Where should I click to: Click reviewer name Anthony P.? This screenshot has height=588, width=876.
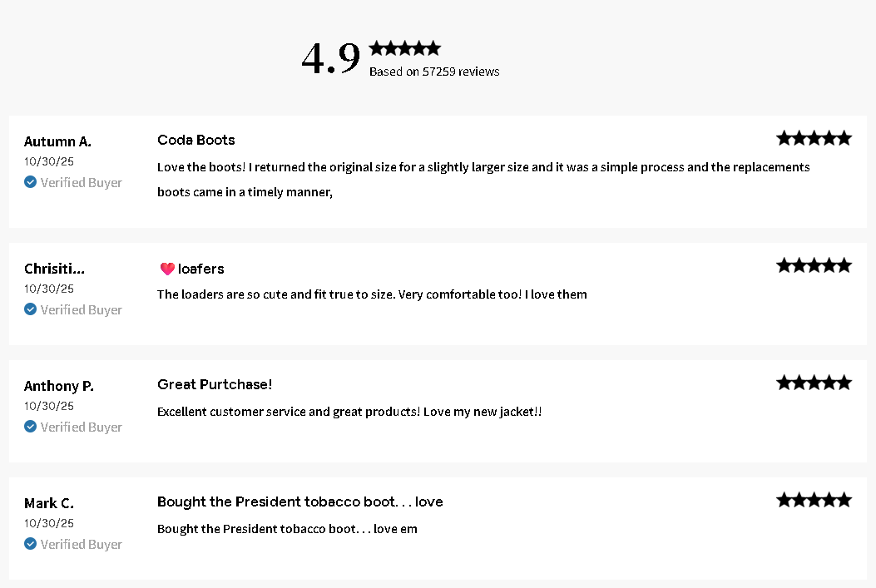tap(59, 386)
